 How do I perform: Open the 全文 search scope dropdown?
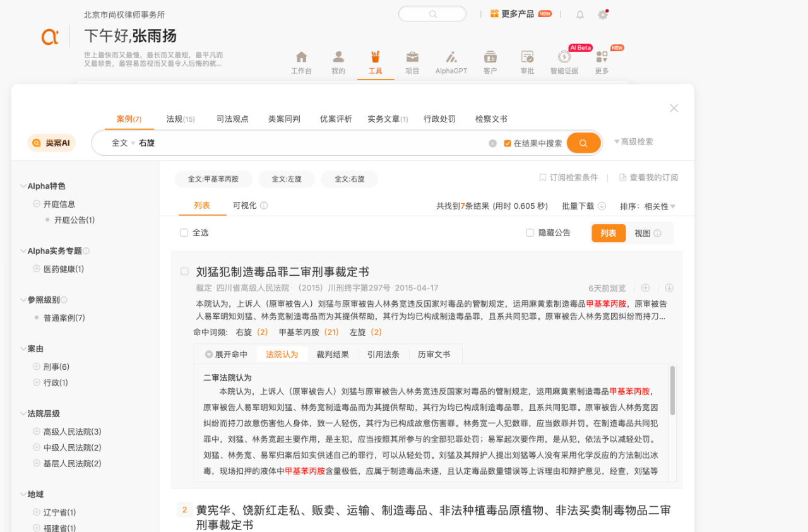(x=123, y=143)
